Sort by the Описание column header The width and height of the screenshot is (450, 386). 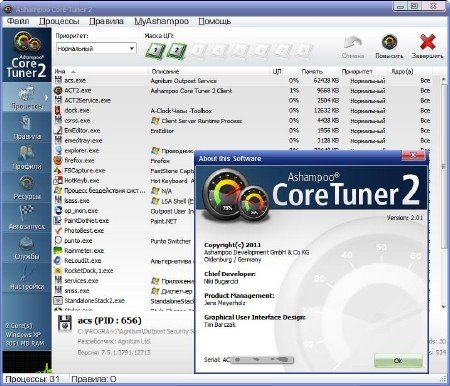(209, 71)
